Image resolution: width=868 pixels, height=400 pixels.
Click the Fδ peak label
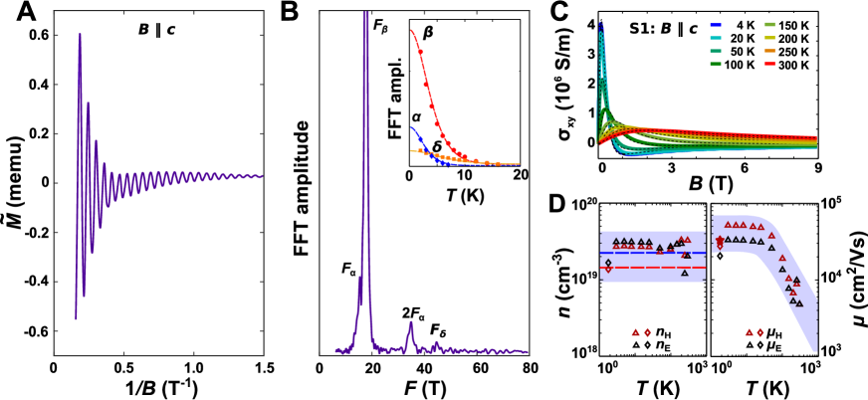pos(439,330)
